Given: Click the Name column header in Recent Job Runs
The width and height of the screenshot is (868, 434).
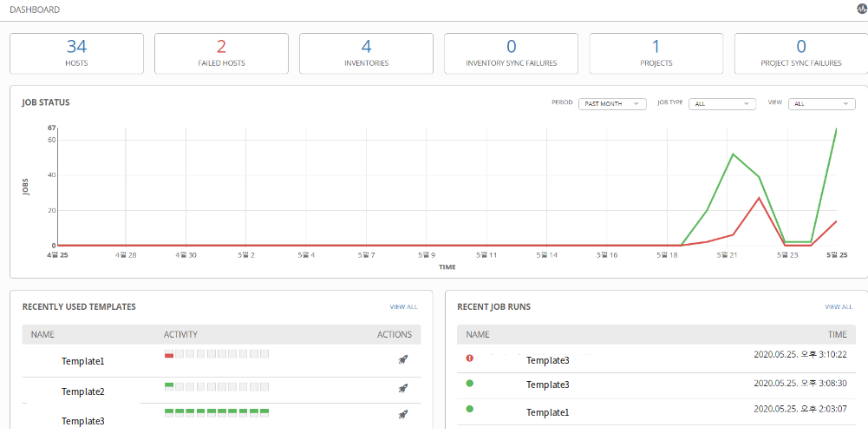Looking at the screenshot, I should (x=478, y=334).
